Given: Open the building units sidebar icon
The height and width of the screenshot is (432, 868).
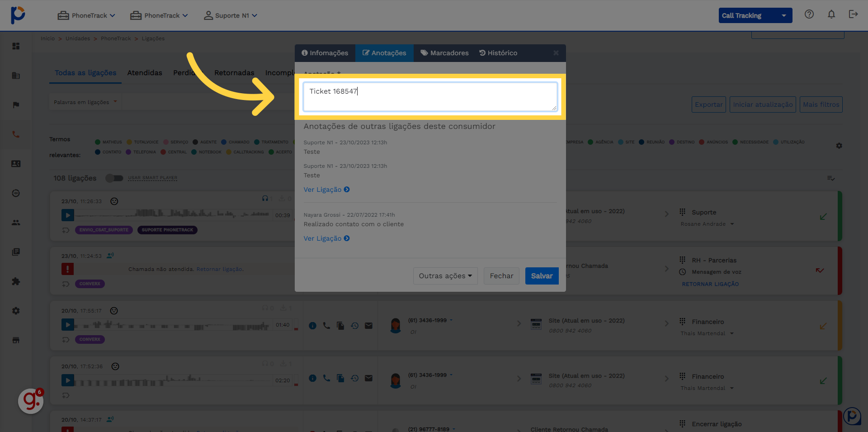Looking at the screenshot, I should click(x=16, y=76).
